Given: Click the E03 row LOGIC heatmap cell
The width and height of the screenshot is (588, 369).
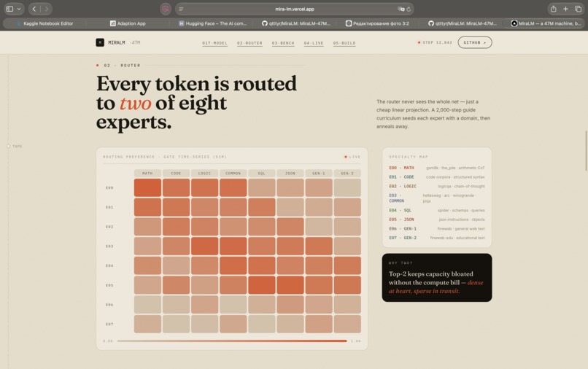Looking at the screenshot, I should coord(205,246).
